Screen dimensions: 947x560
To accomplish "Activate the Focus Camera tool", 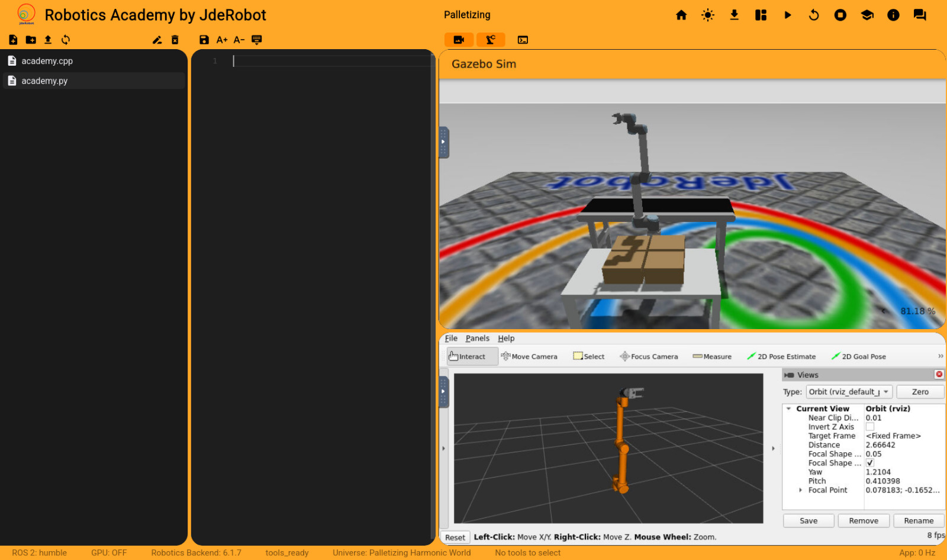I will [x=649, y=356].
